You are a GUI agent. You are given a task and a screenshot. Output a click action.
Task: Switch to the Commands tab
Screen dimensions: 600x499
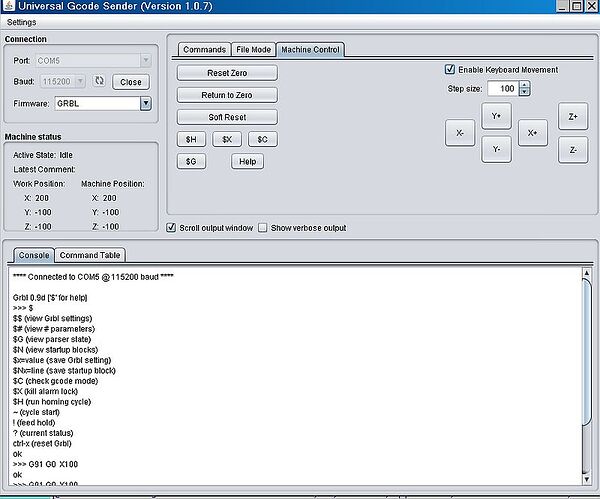coord(204,49)
